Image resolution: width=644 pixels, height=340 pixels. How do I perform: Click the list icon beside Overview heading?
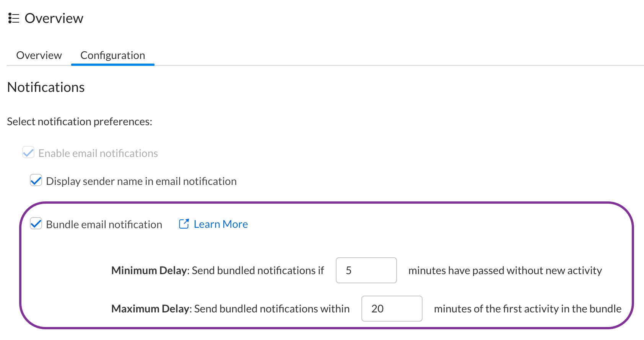point(13,18)
